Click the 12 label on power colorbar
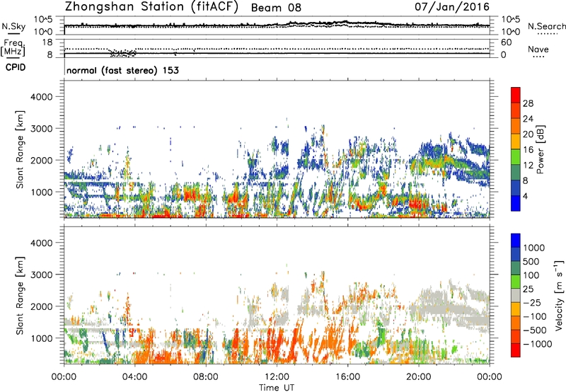This screenshot has height=392, width=566. (x=528, y=166)
